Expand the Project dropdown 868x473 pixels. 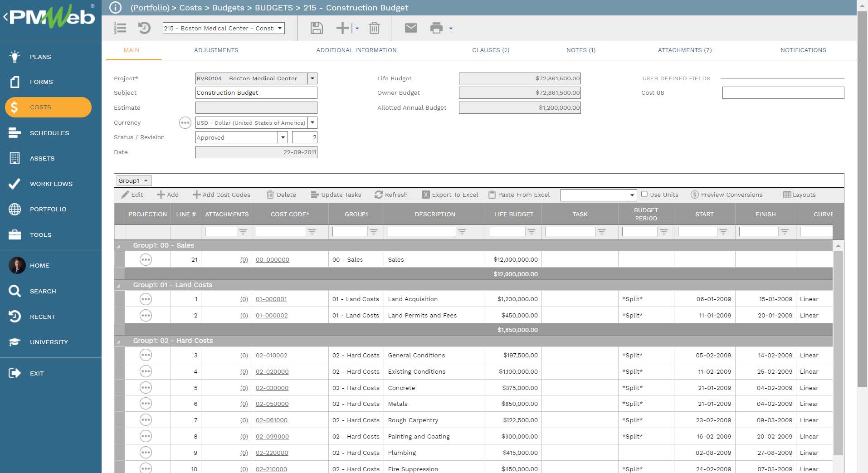tap(312, 78)
